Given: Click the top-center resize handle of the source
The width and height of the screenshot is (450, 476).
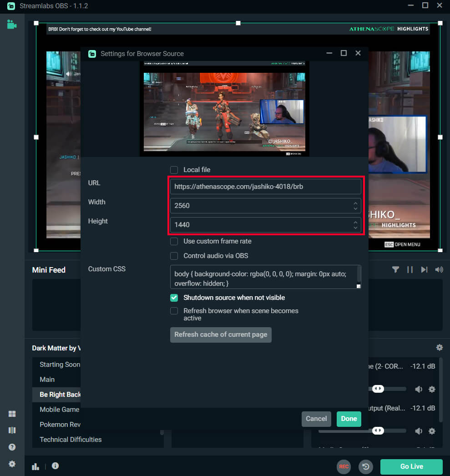Looking at the screenshot, I should (x=238, y=23).
